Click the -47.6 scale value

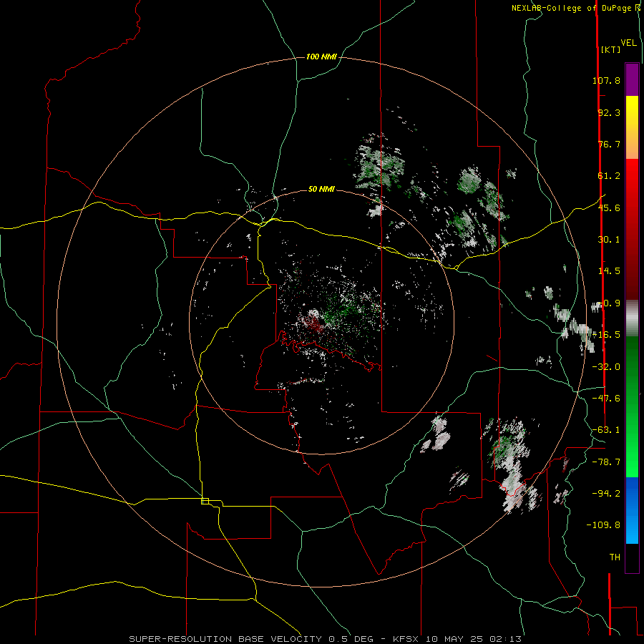click(x=606, y=399)
